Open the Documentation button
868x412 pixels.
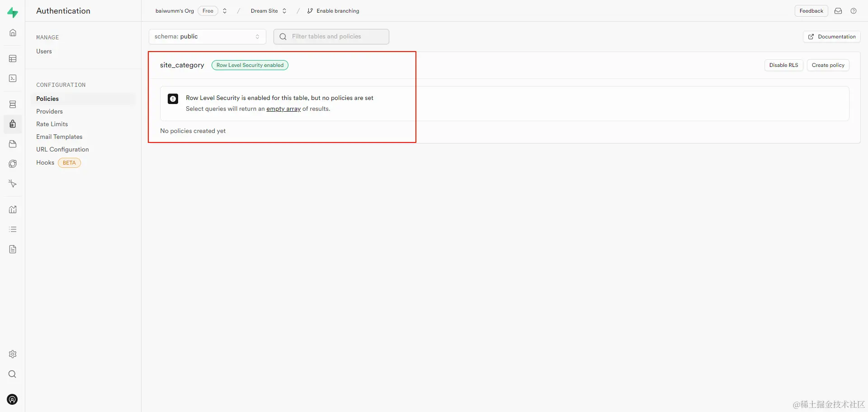point(832,37)
